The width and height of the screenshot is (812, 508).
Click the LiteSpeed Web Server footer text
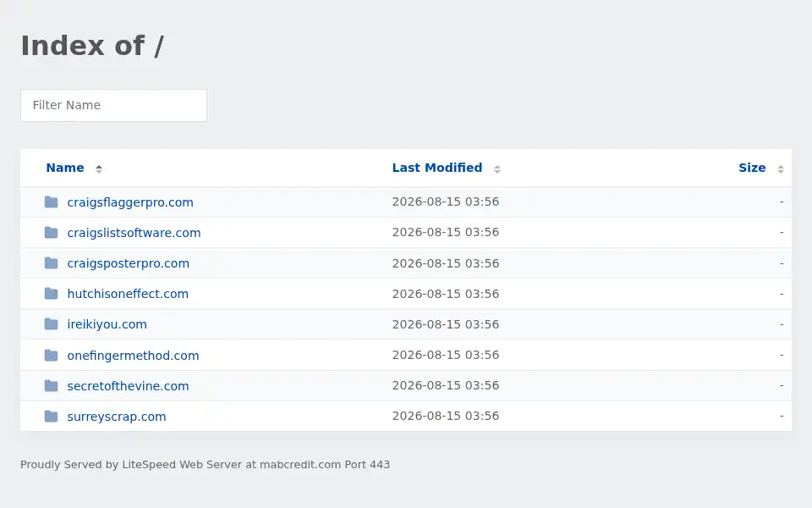coord(205,465)
